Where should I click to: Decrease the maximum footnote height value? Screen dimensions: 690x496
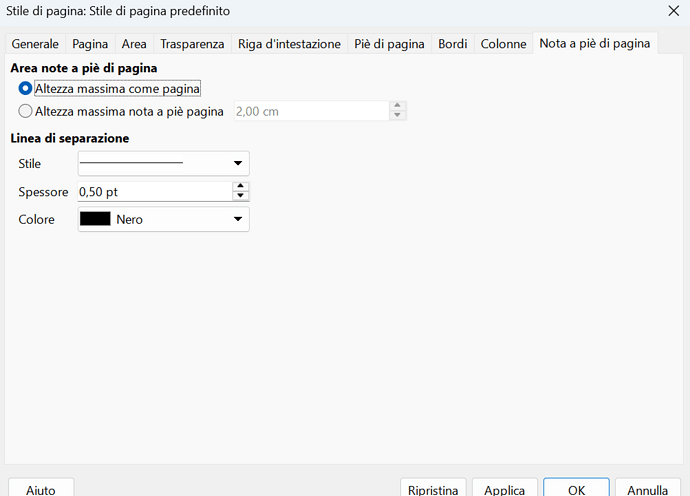point(397,116)
